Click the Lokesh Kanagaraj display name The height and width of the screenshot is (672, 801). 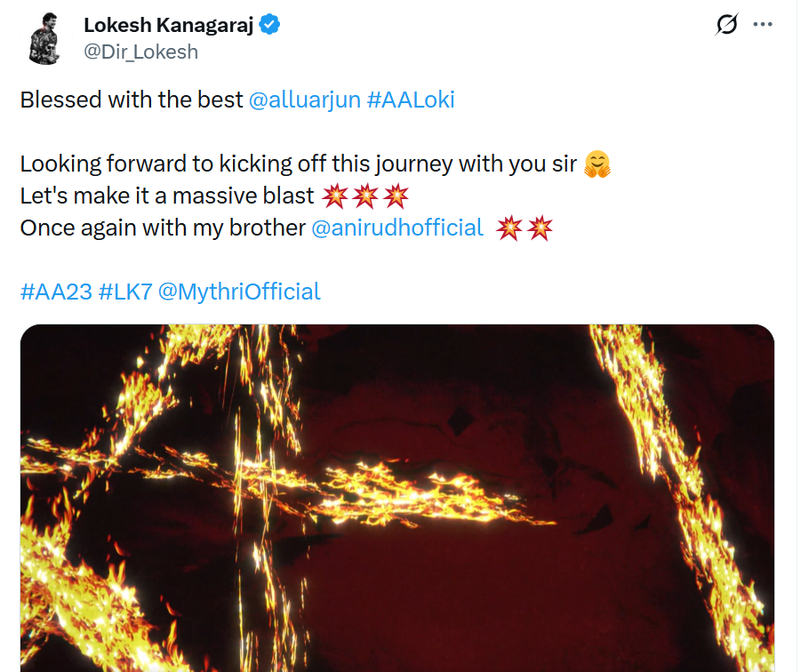coord(169,26)
